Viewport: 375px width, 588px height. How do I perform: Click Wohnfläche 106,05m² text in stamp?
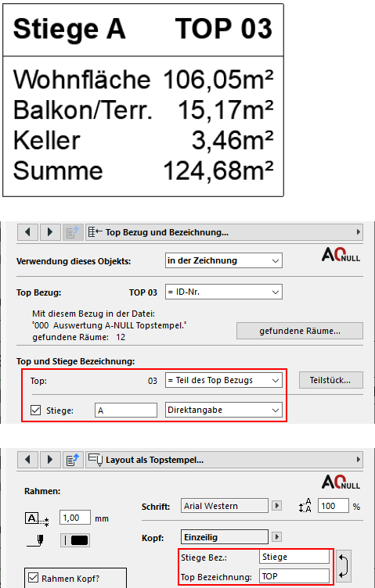click(x=143, y=80)
